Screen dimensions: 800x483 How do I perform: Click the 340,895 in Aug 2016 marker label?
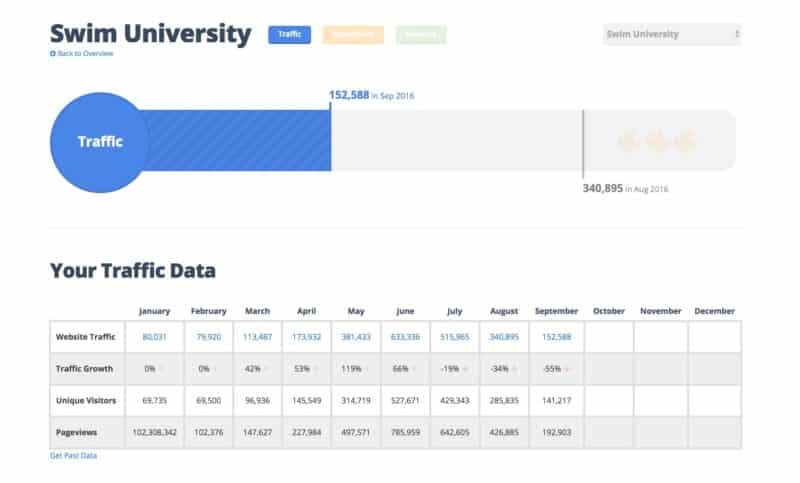(x=625, y=189)
